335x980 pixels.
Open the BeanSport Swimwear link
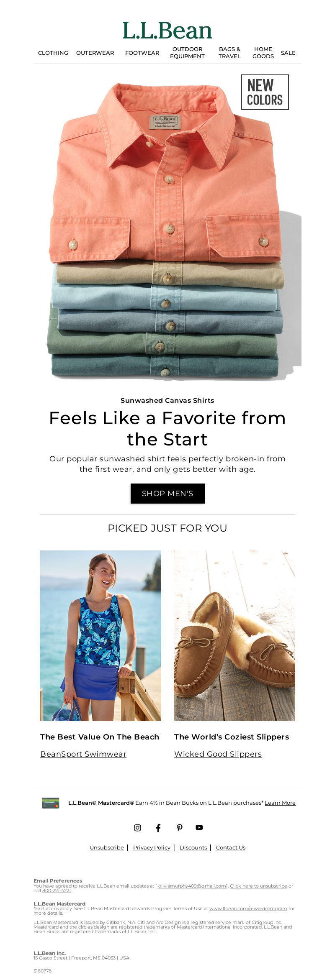[83, 754]
